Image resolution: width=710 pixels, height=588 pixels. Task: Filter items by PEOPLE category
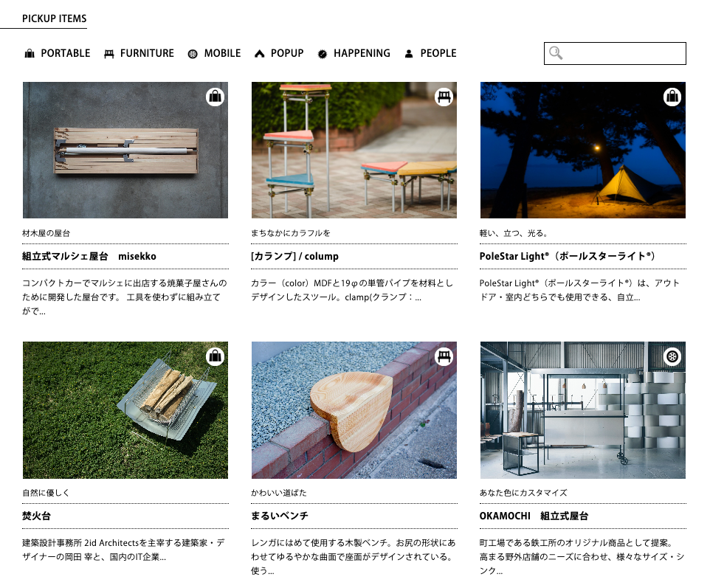point(438,53)
